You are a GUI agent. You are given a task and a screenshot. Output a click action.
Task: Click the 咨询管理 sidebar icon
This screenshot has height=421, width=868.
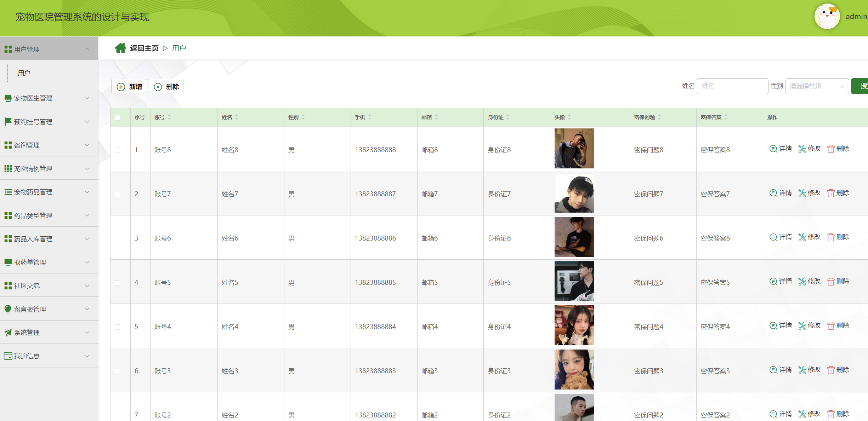8,145
